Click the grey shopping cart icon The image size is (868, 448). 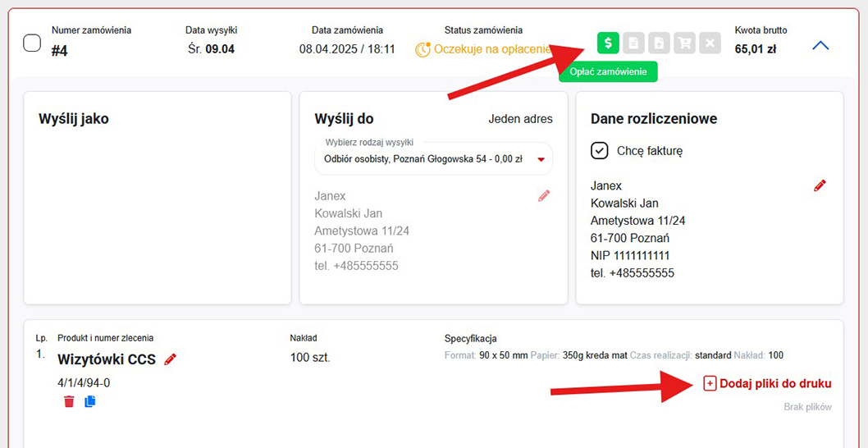pos(684,43)
